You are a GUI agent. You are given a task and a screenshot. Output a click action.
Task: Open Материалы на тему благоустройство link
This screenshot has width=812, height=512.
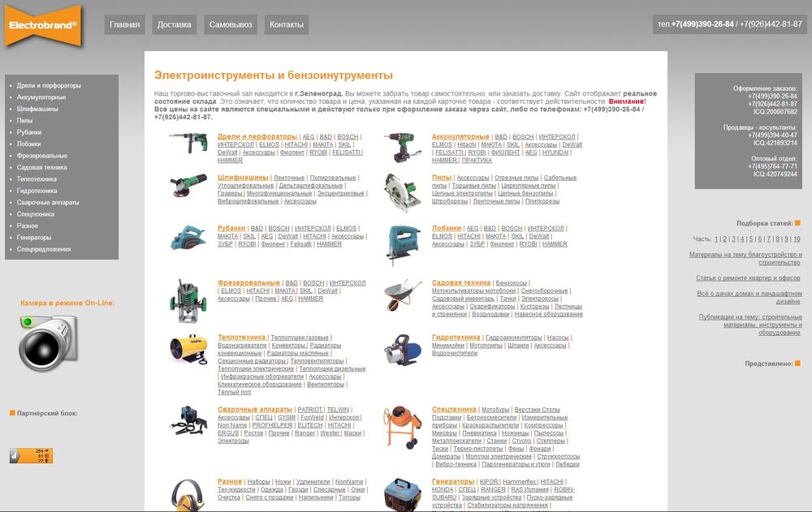745,259
